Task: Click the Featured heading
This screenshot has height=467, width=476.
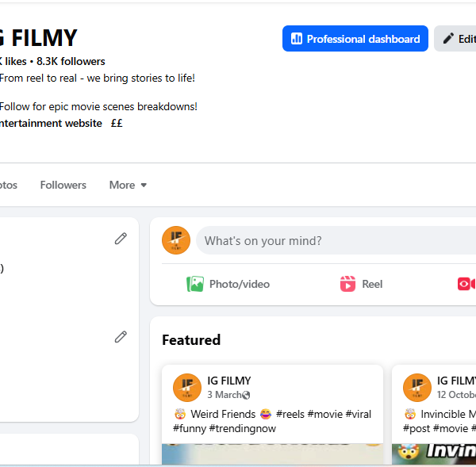Action: coord(191,340)
